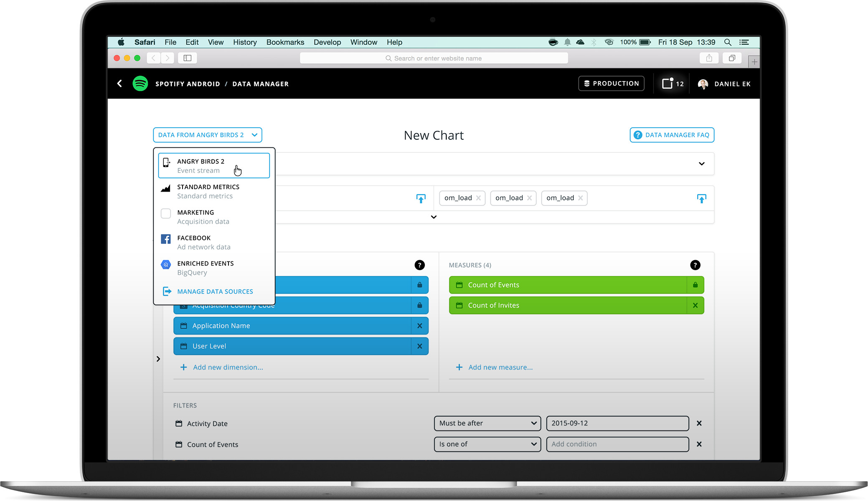Image resolution: width=868 pixels, height=501 pixels.
Task: Select Standard Metrics data source
Action: tap(214, 191)
